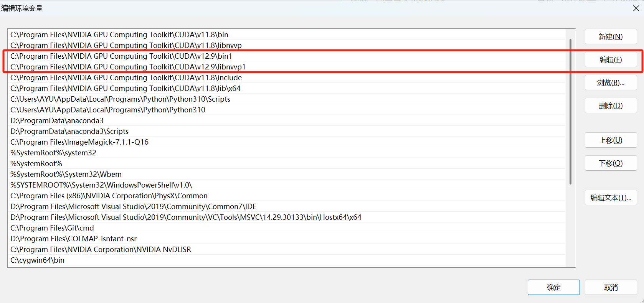Image resolution: width=644 pixels, height=303 pixels.
Task: Select the WindowsPowerShell\v1.0\ path entry
Action: coord(287,185)
